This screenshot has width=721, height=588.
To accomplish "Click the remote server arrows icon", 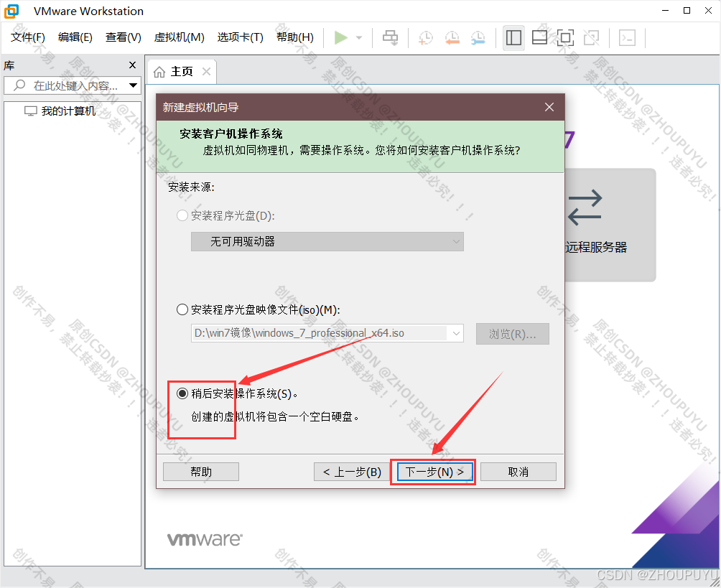I will [x=585, y=207].
